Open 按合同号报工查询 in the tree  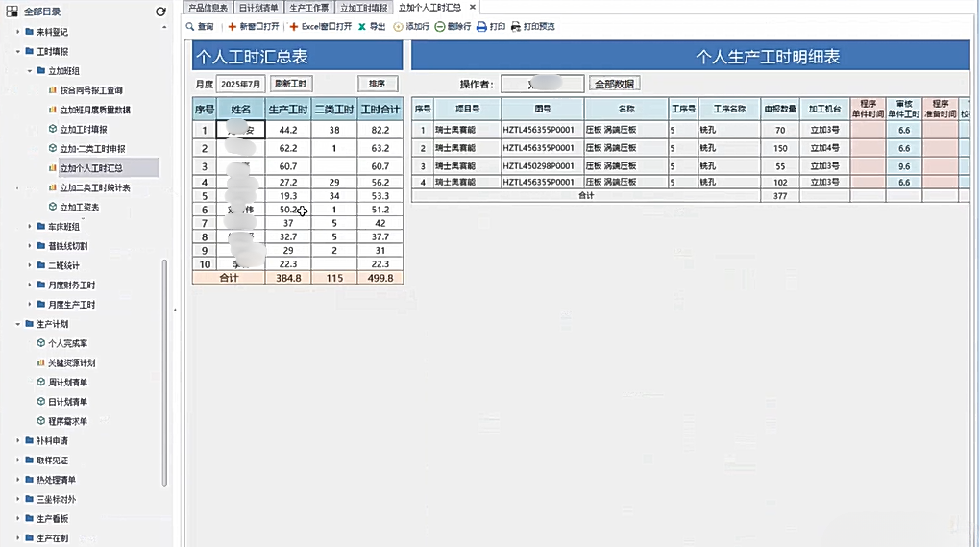[91, 90]
